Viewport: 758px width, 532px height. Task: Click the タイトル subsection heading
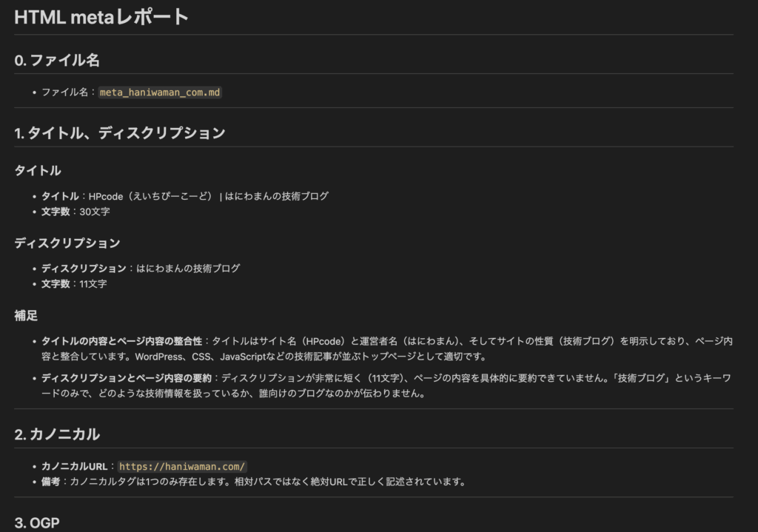pyautogui.click(x=38, y=171)
